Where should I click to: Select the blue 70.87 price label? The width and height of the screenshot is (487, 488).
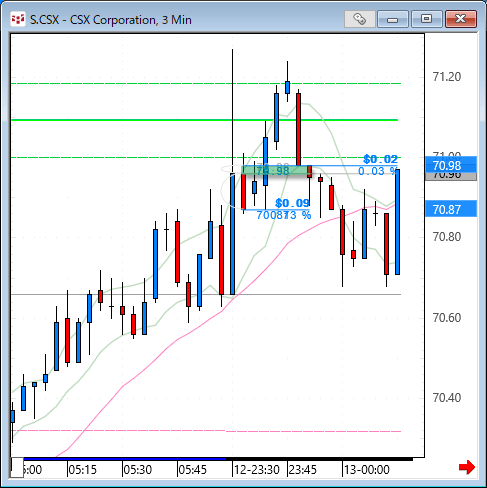click(451, 209)
